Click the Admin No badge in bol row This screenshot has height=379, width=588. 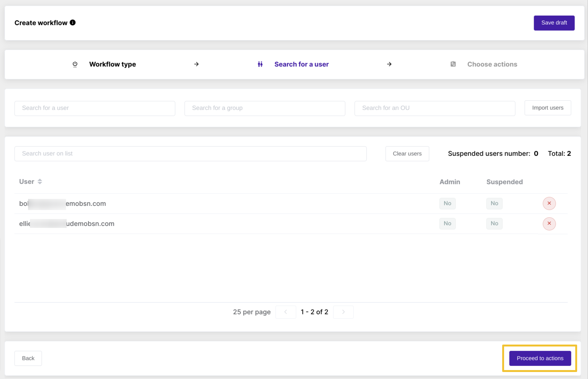pos(447,203)
